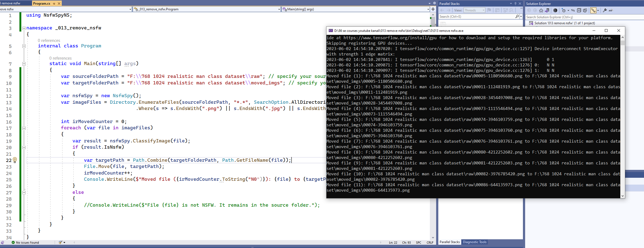644x248 pixels.
Task: Click Parallel Stacks previous frame arrow
Action: (442, 10)
